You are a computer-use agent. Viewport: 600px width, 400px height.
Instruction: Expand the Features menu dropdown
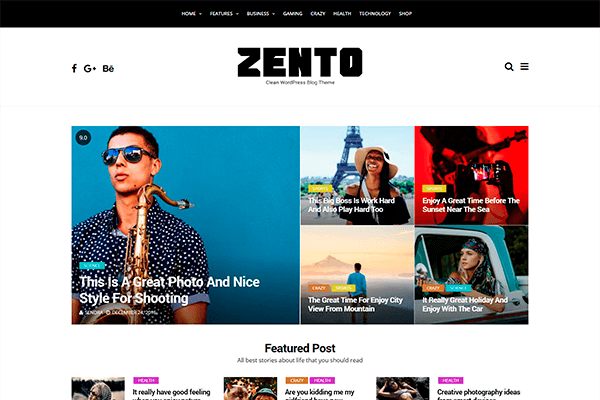pos(224,14)
